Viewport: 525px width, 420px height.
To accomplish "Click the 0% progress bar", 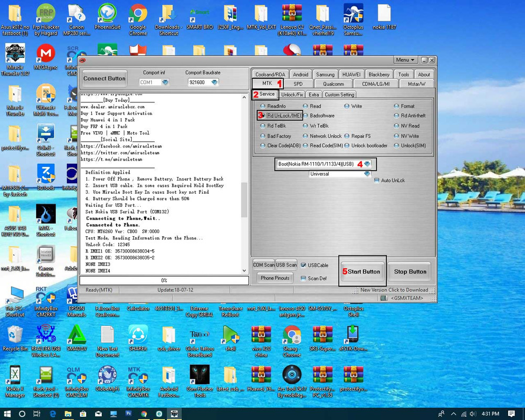I will click(x=164, y=280).
